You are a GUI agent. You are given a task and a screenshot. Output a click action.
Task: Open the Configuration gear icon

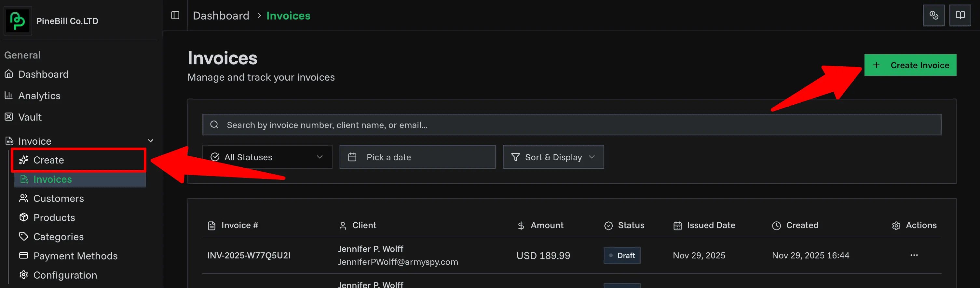tap(23, 275)
